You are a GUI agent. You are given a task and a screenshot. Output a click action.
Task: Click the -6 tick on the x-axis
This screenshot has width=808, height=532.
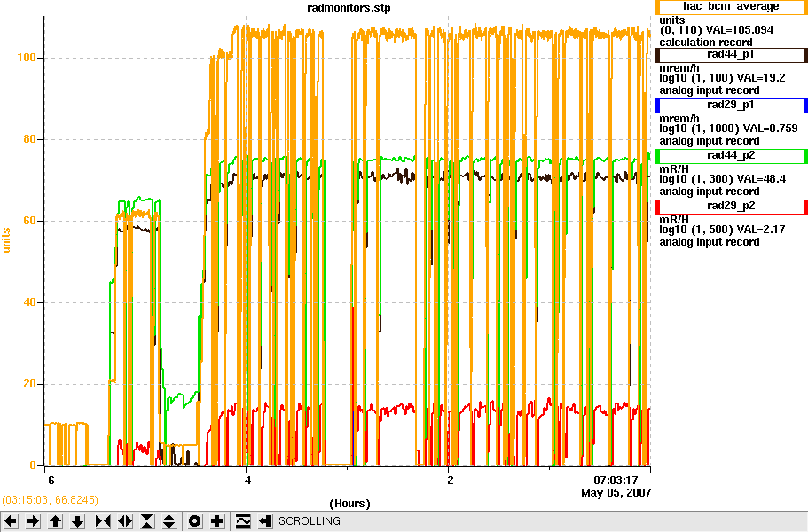pos(49,481)
